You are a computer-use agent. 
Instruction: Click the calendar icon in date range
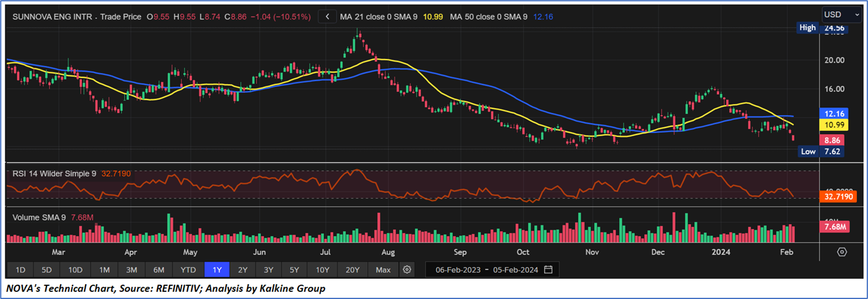click(x=548, y=270)
